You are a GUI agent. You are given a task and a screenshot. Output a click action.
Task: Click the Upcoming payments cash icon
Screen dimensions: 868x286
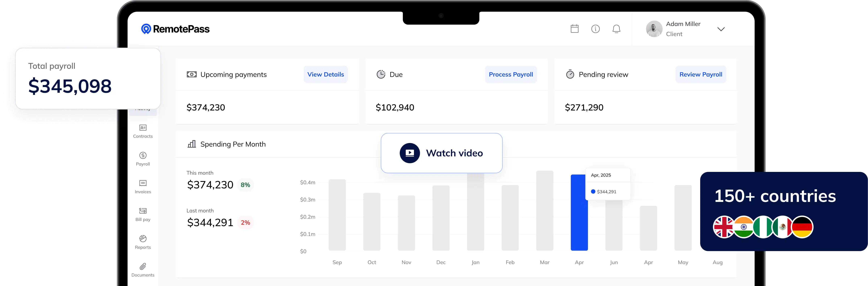coord(192,74)
